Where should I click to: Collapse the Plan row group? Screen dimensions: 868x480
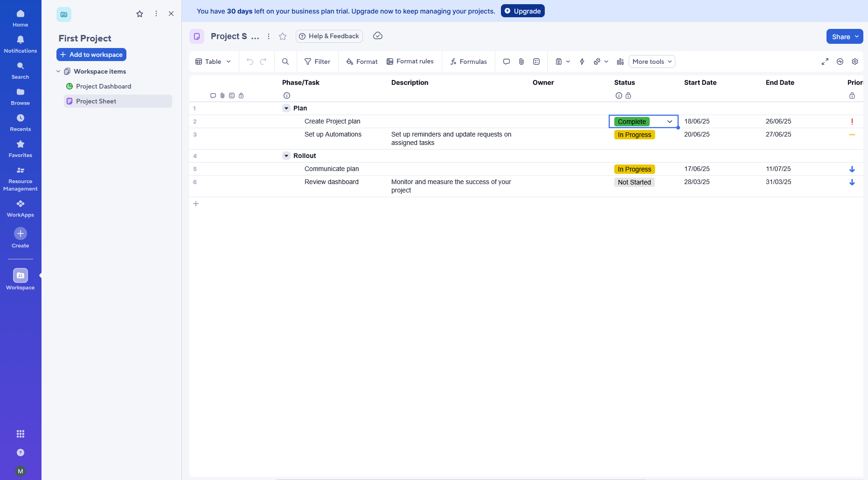[286, 108]
